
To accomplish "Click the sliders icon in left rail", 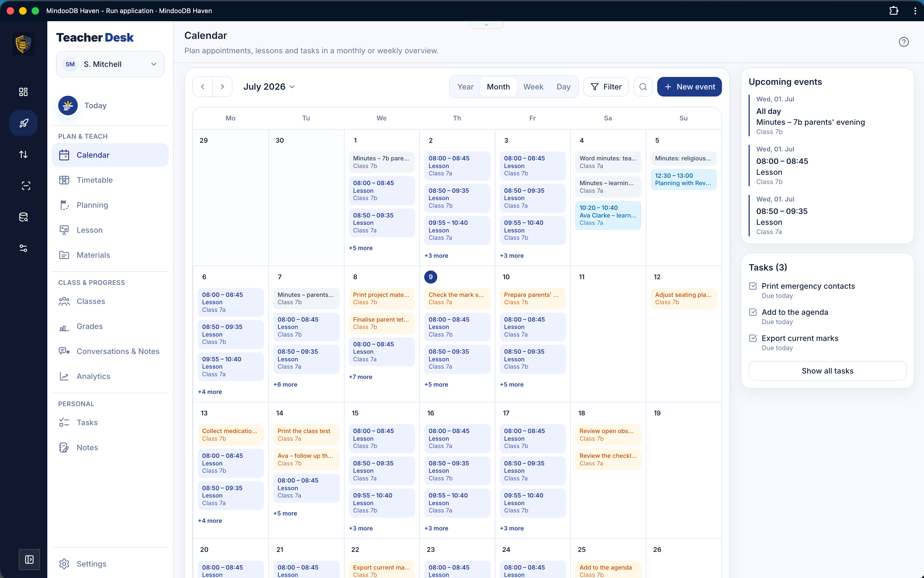I will [23, 248].
